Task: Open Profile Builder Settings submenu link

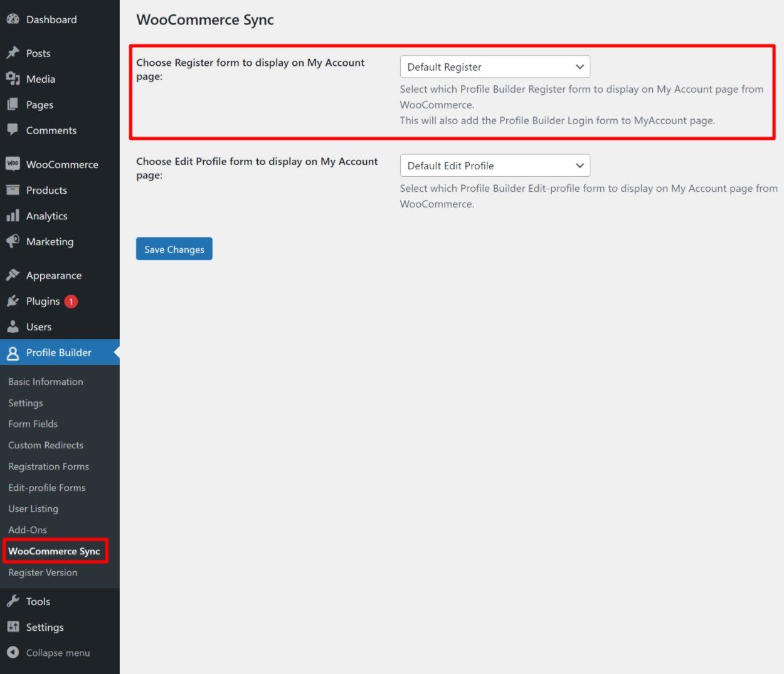Action: click(x=26, y=403)
